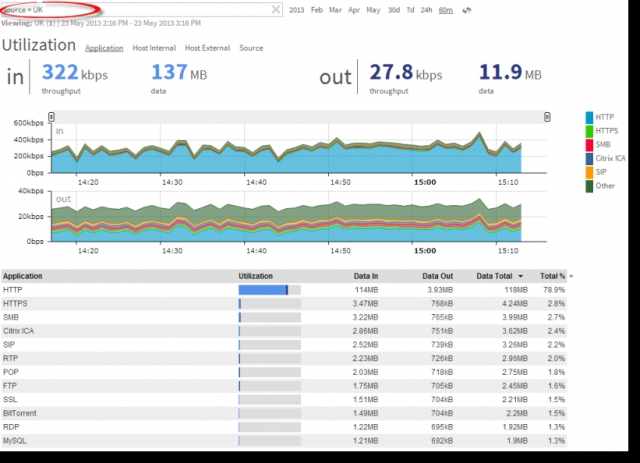Click the plus icon after Total % column
Screen dimensions: 640x463
(571, 276)
